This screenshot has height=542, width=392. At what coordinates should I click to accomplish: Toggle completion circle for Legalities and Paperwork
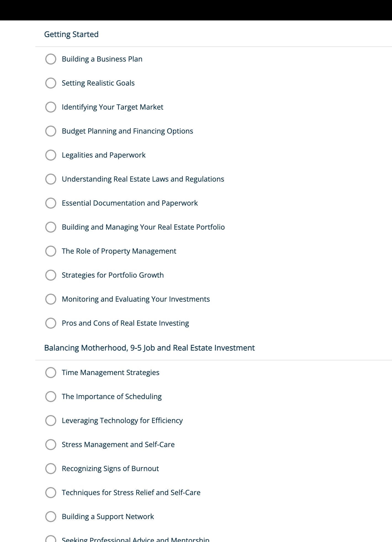click(x=51, y=155)
